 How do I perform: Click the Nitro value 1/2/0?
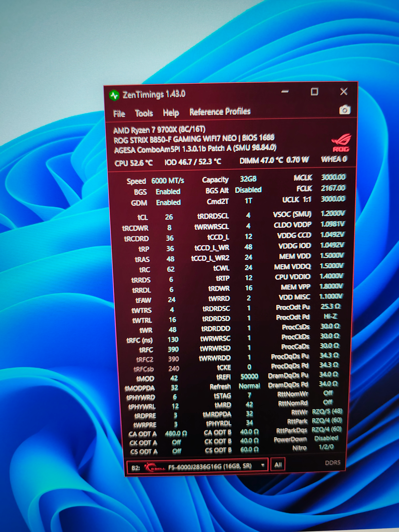coord(326,447)
